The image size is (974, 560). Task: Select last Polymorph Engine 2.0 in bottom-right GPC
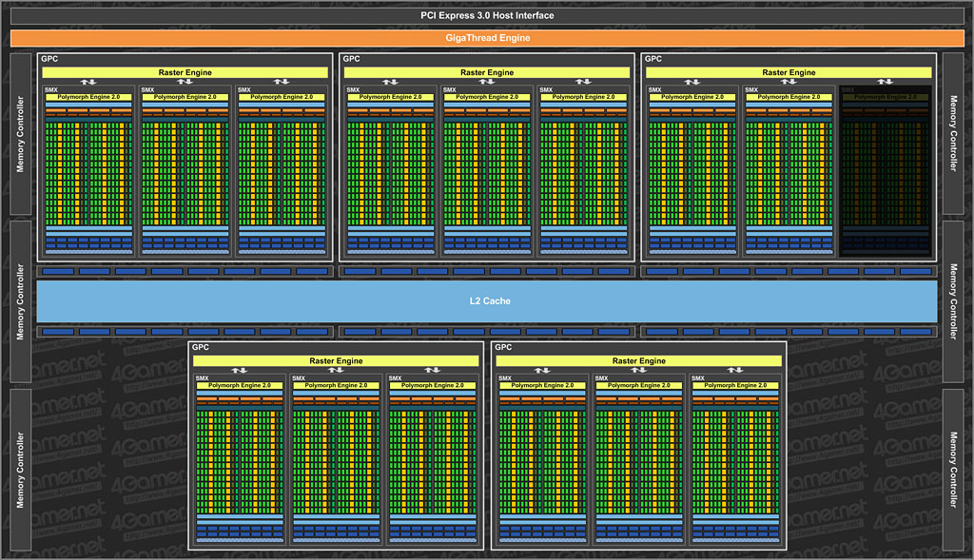click(x=735, y=385)
